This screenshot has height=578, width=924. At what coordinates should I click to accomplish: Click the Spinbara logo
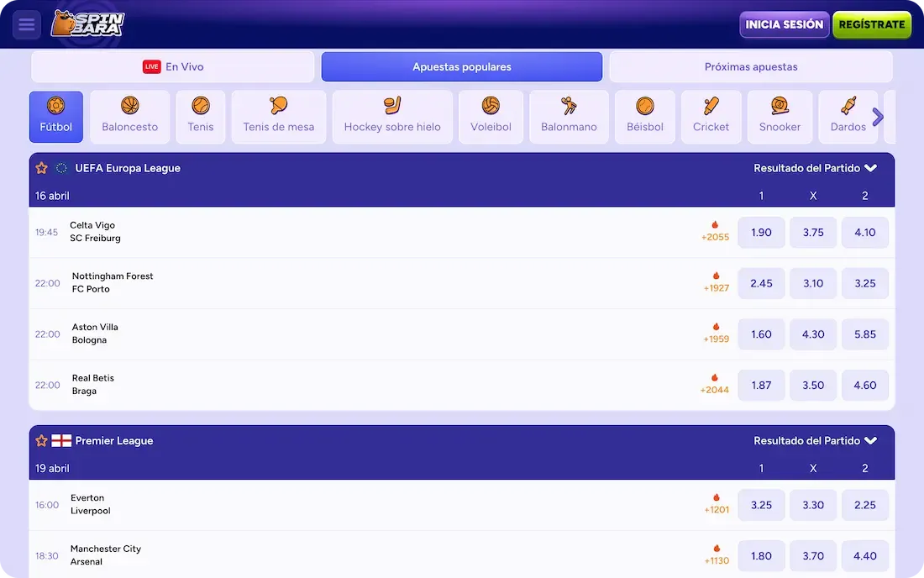pos(87,24)
